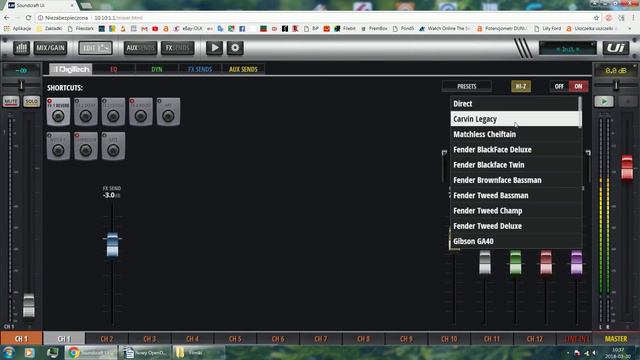Open Windows Start menu
This screenshot has height=360, width=640.
[x=9, y=352]
